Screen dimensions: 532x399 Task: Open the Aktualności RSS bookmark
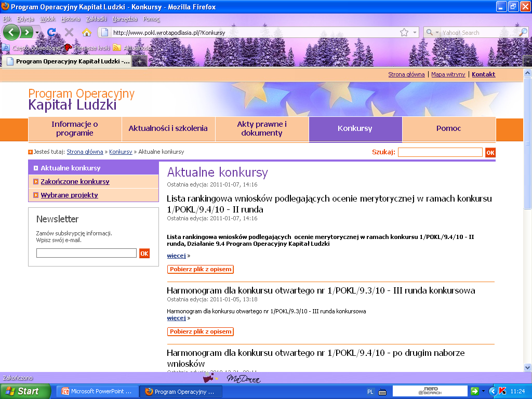132,48
